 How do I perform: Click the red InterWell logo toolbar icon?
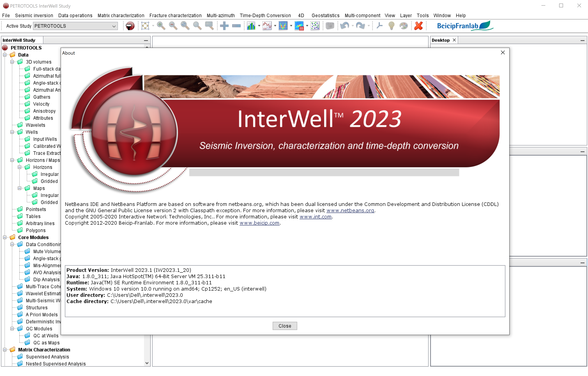pyautogui.click(x=130, y=26)
